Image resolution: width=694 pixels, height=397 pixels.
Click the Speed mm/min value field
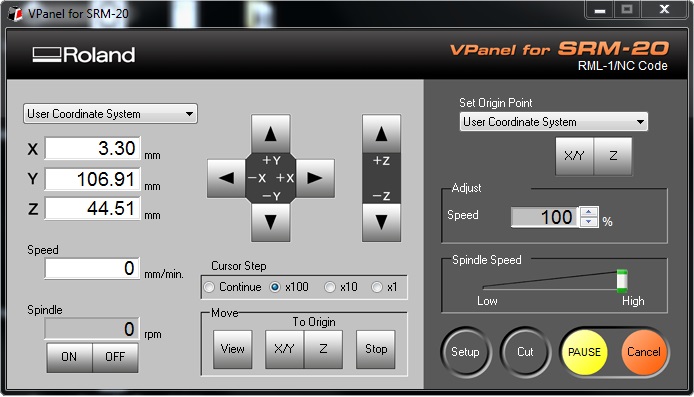coord(93,268)
